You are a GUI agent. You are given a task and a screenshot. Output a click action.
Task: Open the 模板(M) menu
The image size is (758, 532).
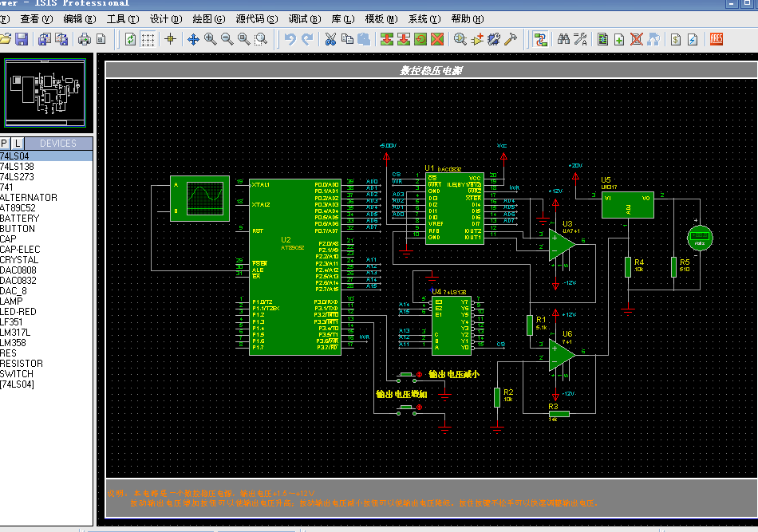click(381, 19)
